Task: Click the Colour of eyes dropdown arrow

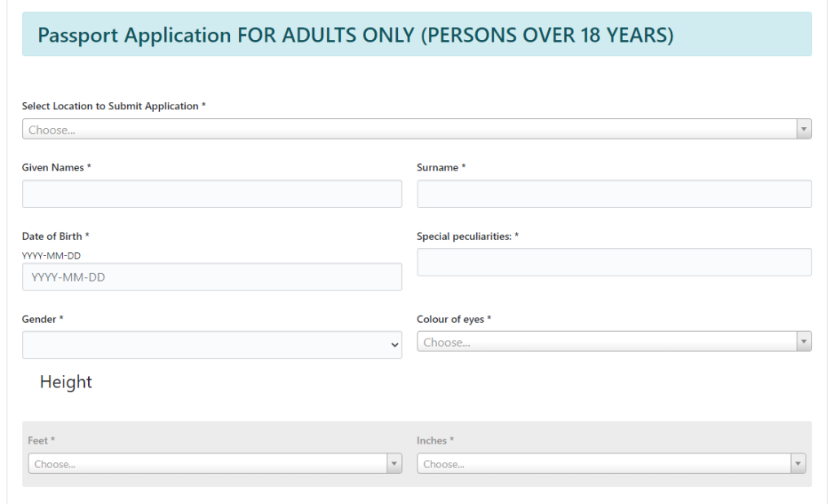Action: 804,341
